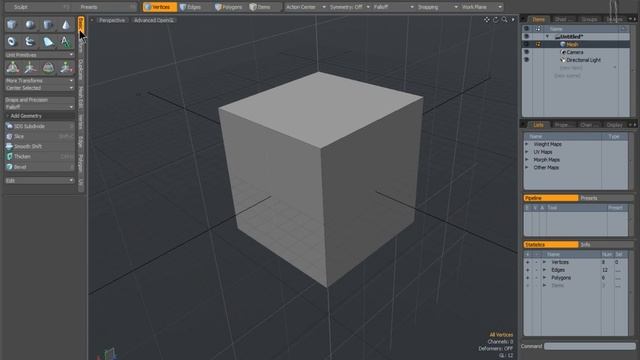Toggle visibility eye for Mesh item
Screen dimensions: 640x360
(527, 44)
